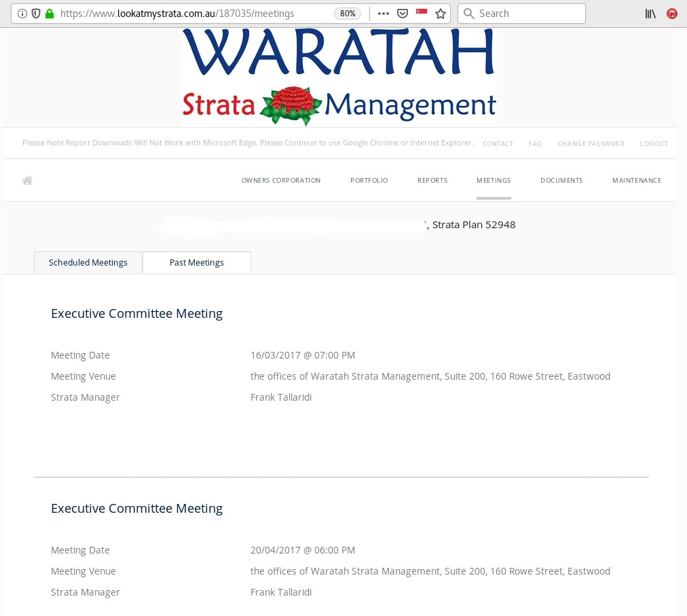This screenshot has width=687, height=616.
Task: Open the CONTACT link
Action: pyautogui.click(x=498, y=144)
